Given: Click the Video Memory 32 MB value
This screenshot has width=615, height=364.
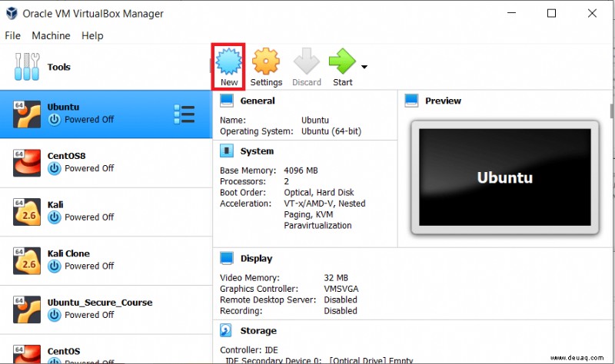Looking at the screenshot, I should [336, 278].
